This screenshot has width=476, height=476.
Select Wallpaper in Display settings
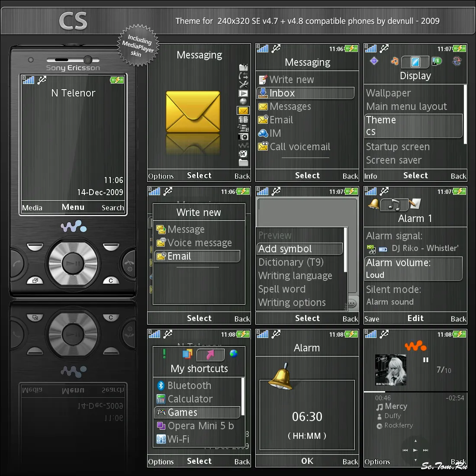point(389,93)
